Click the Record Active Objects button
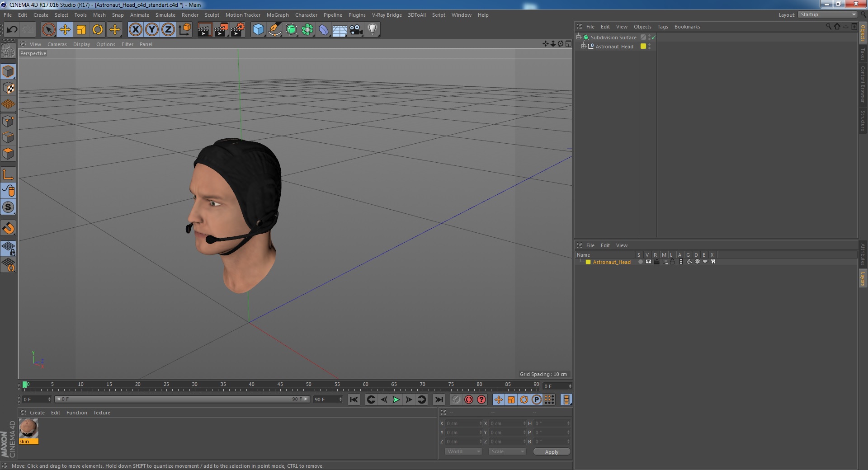This screenshot has width=868, height=470. pos(456,399)
